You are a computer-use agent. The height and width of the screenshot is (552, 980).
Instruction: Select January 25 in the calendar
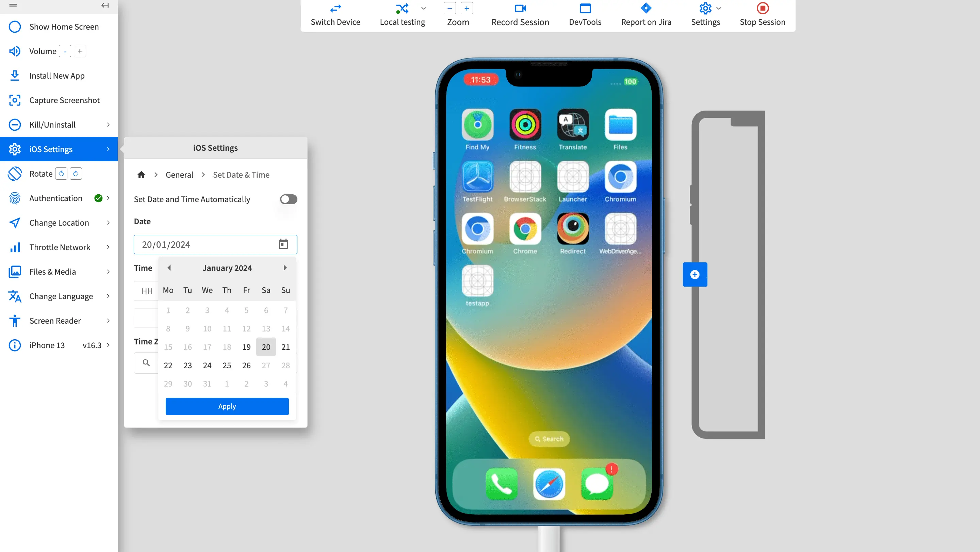(227, 365)
